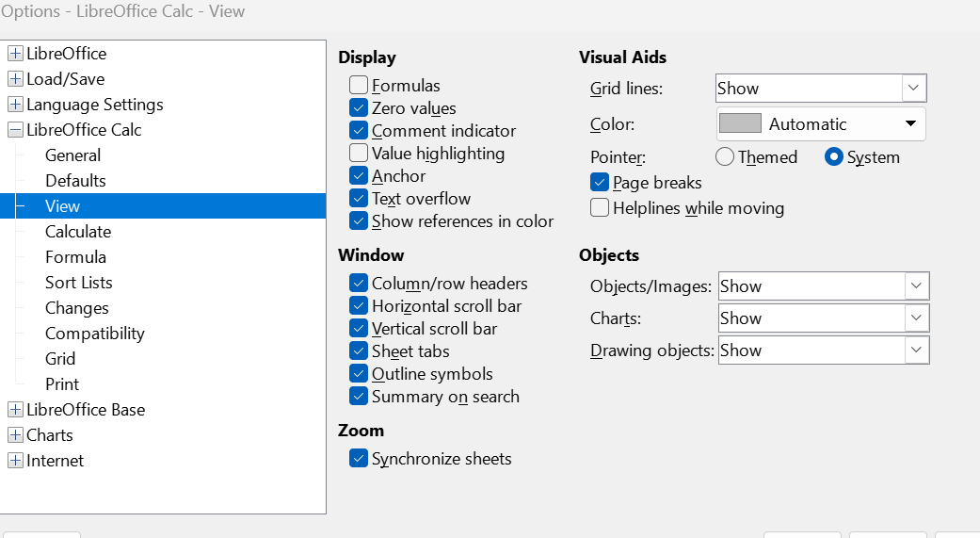Select Formula in the options tree
Screen dimensions: 980x538
point(75,257)
